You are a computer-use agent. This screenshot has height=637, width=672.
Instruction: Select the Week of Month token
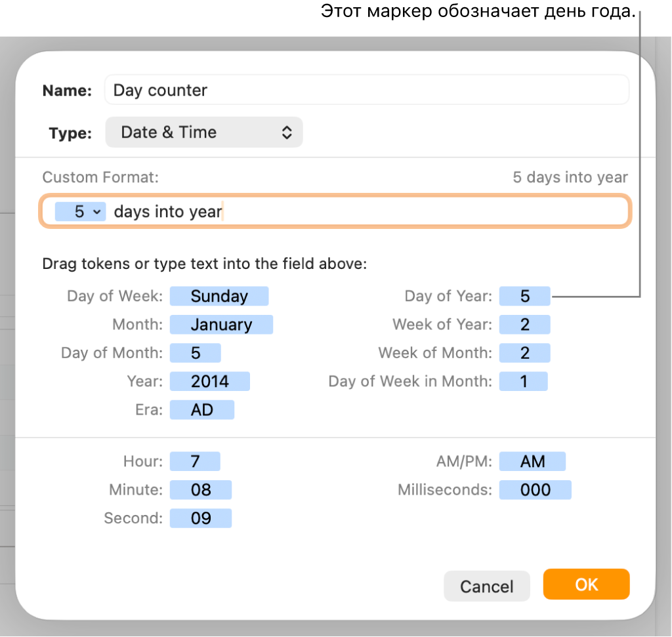524,353
